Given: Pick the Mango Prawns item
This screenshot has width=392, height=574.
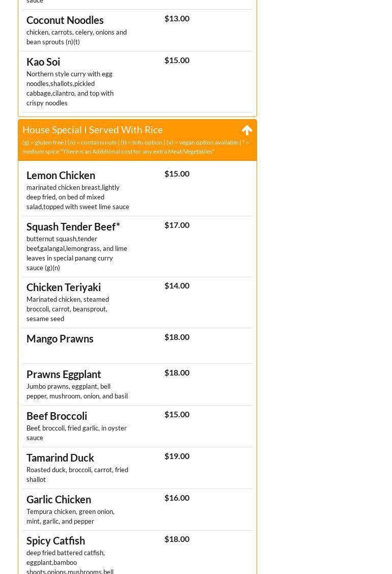Looking at the screenshot, I should point(60,338).
